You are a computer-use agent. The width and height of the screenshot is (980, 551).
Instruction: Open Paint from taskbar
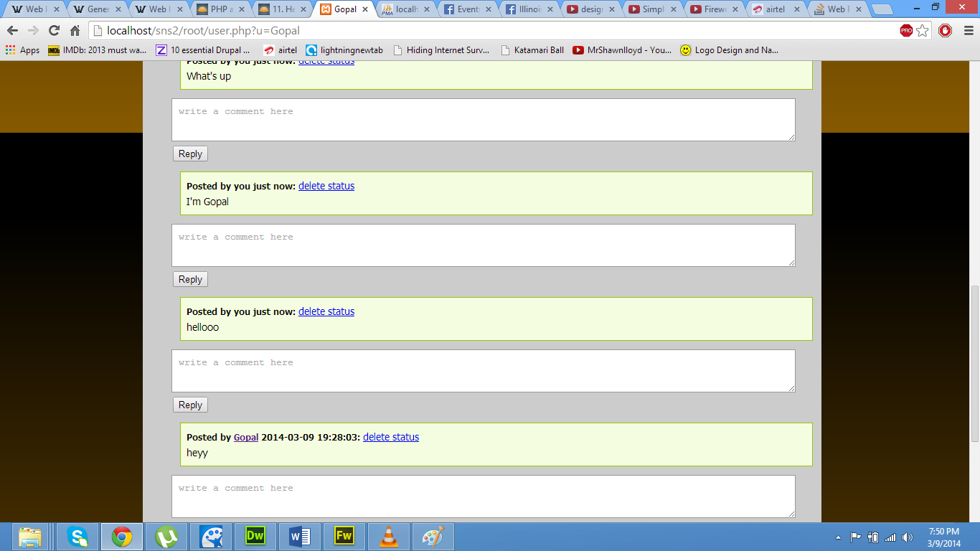tap(433, 537)
